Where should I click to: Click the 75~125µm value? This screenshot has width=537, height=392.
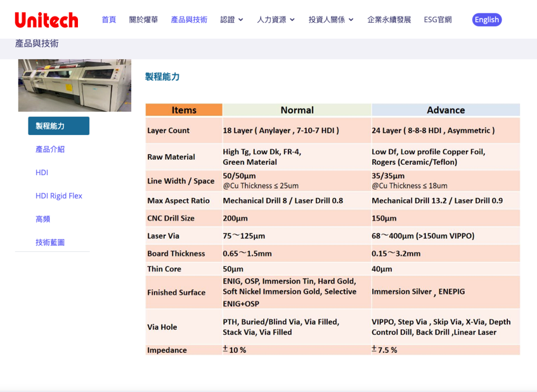[244, 236]
